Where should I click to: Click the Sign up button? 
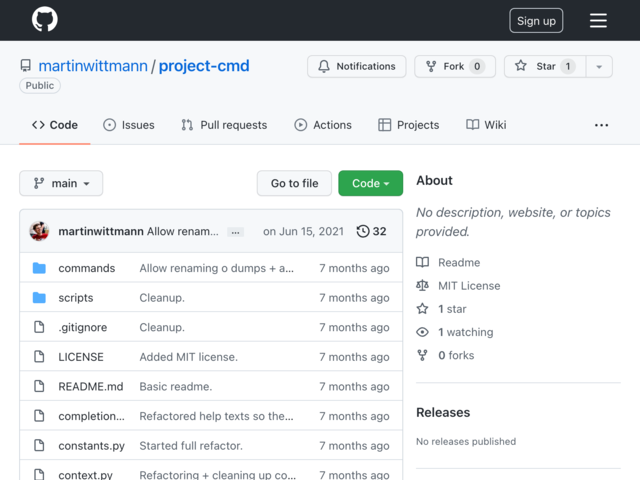pyautogui.click(x=536, y=20)
